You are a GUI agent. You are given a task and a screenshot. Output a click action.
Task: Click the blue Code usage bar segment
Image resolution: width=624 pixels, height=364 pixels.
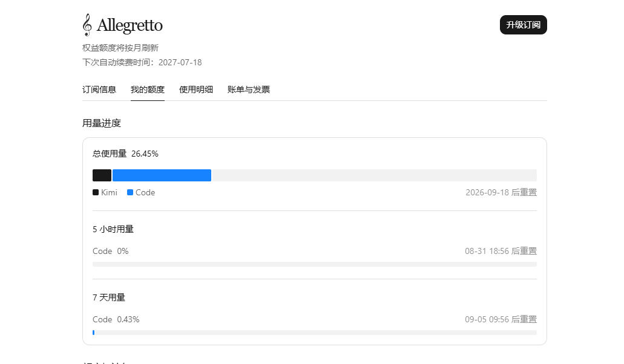(162, 175)
